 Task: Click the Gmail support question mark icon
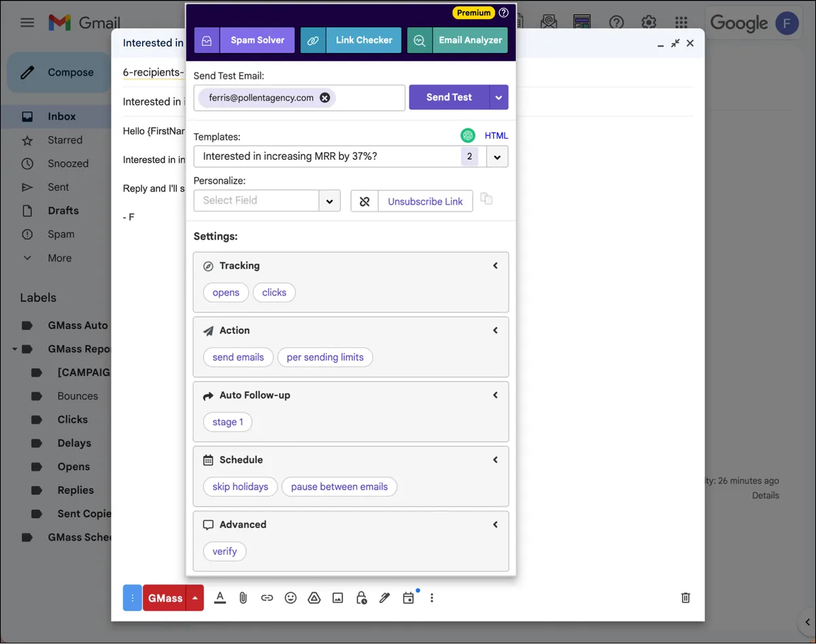tap(617, 22)
